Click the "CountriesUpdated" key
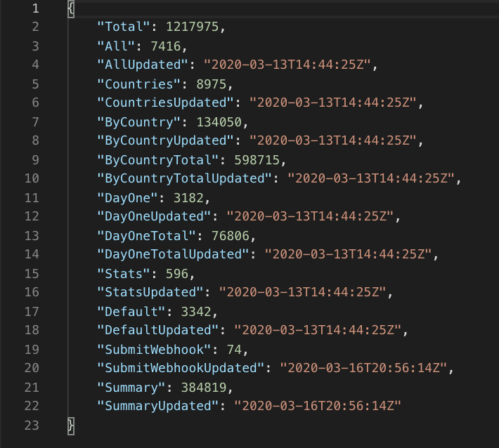499x448 pixels. pyautogui.click(x=165, y=103)
